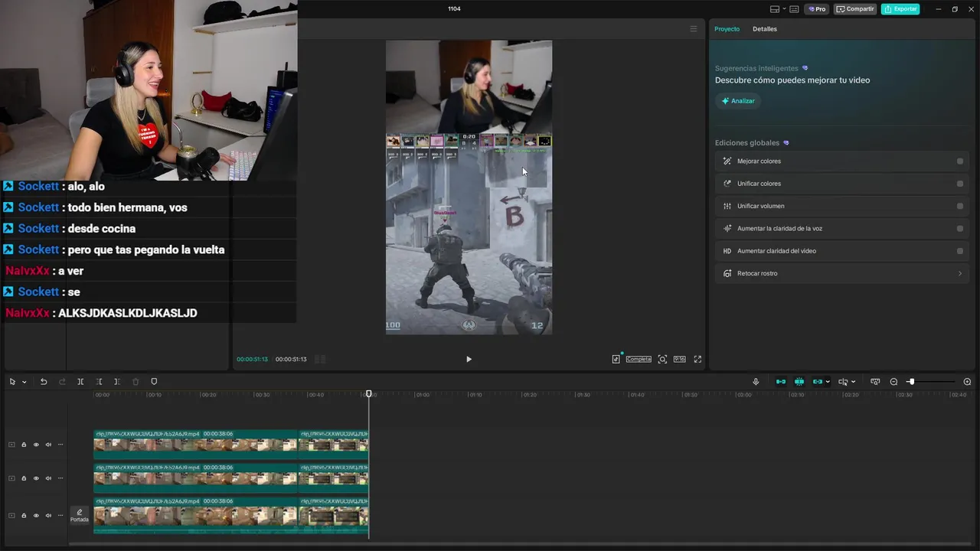Hide the bottom track beside Portada
Viewport: 980px width, 551px height.
[x=36, y=516]
